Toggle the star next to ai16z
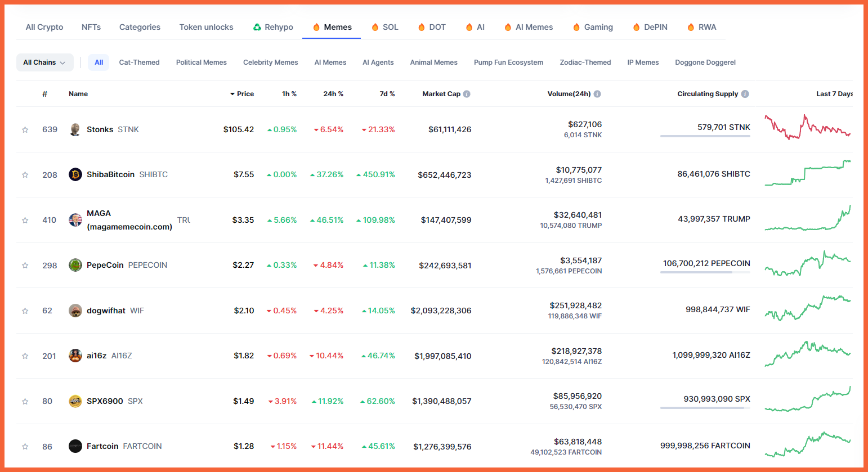868x472 pixels. coord(25,356)
